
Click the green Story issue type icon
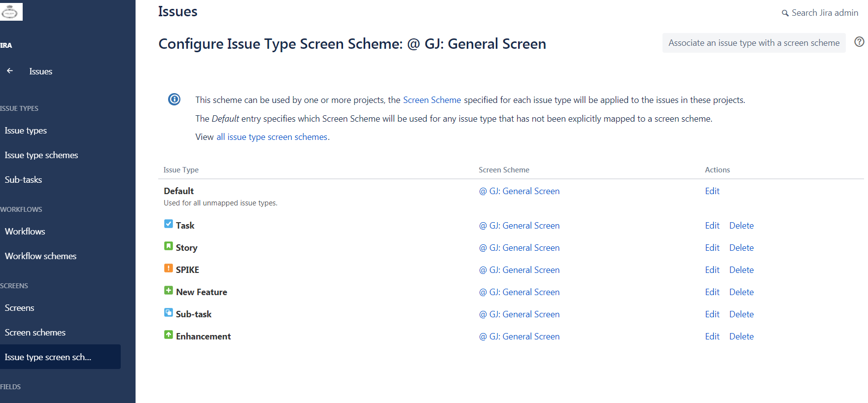tap(169, 246)
